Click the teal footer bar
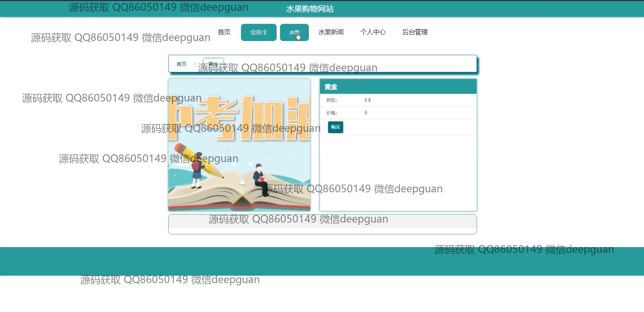 [x=322, y=262]
